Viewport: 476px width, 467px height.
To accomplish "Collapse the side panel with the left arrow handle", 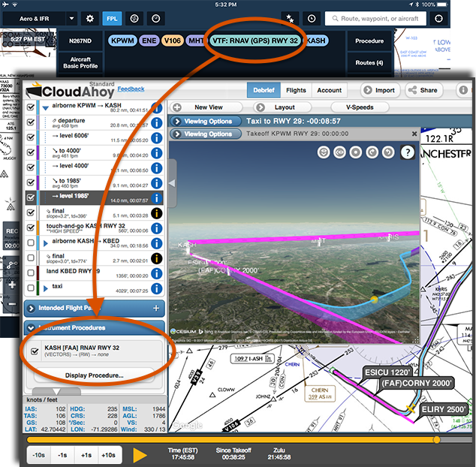I will click(x=172, y=183).
